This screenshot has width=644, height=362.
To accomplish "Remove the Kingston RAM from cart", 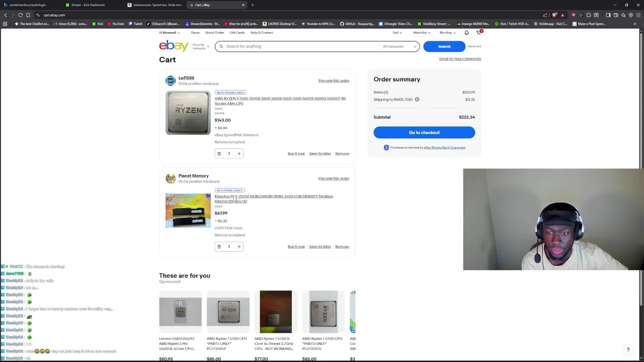I will (342, 246).
